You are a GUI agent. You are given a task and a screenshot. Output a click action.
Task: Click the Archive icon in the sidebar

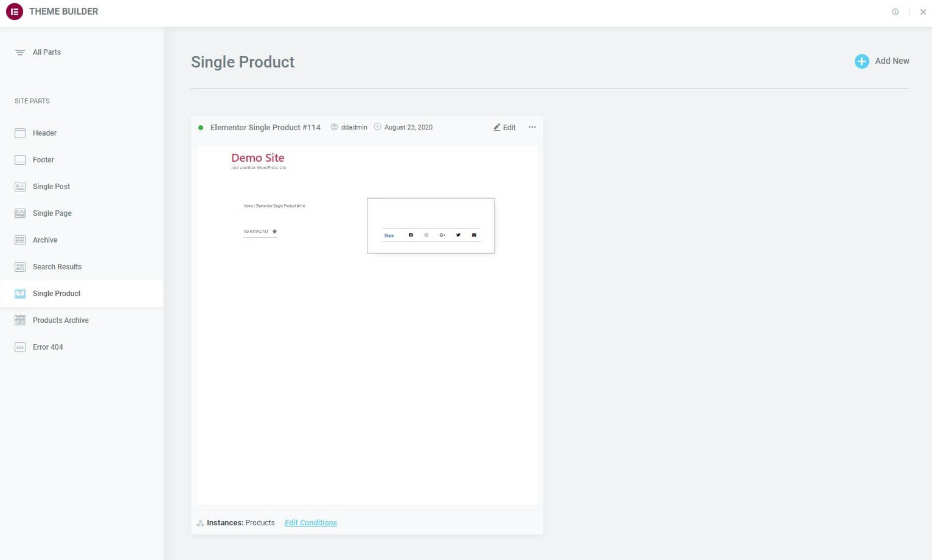(20, 240)
